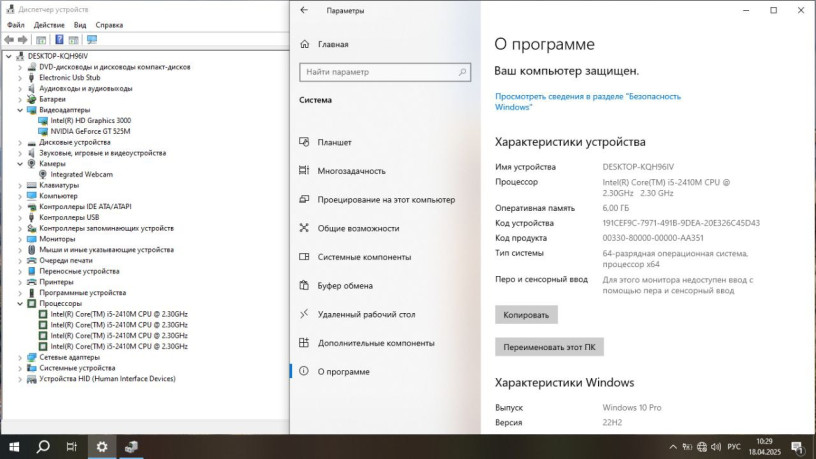The height and width of the screenshot is (459, 816).
Task: Click the back arrow in Параметры window
Action: tap(304, 10)
